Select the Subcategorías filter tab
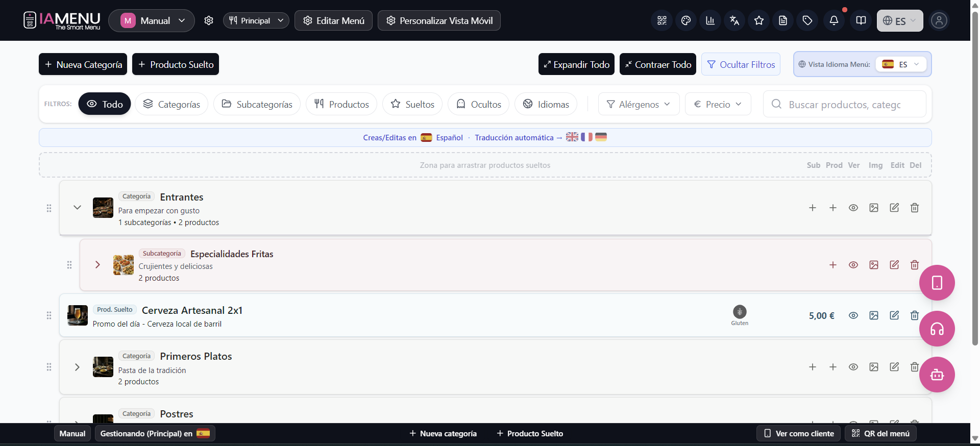980x446 pixels. (x=257, y=104)
